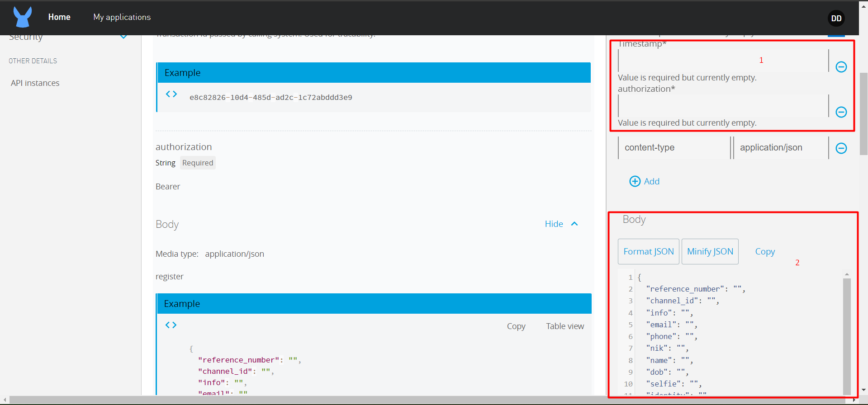This screenshot has width=868, height=405.
Task: Open API instances in the sidebar
Action: coord(35,83)
